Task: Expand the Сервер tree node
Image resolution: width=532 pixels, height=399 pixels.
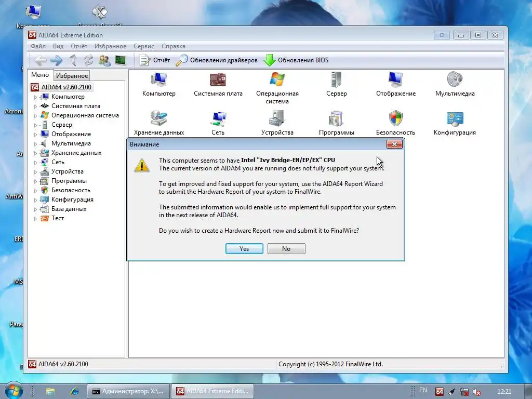Action: click(x=35, y=125)
